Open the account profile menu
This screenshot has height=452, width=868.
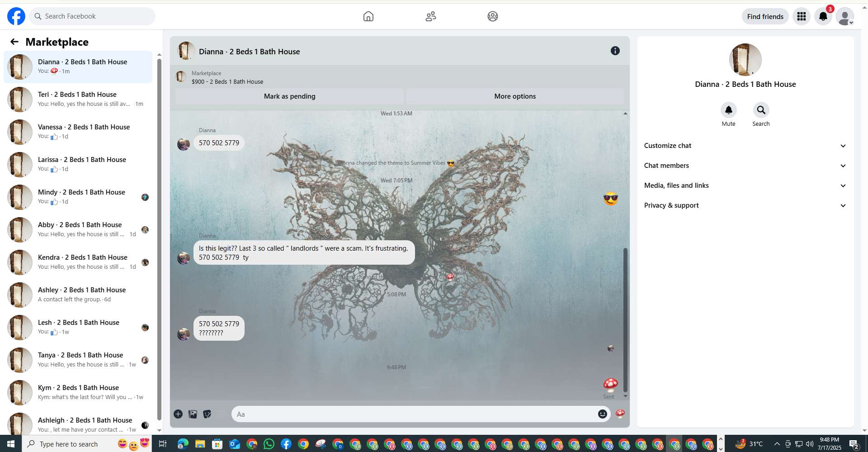845,16
